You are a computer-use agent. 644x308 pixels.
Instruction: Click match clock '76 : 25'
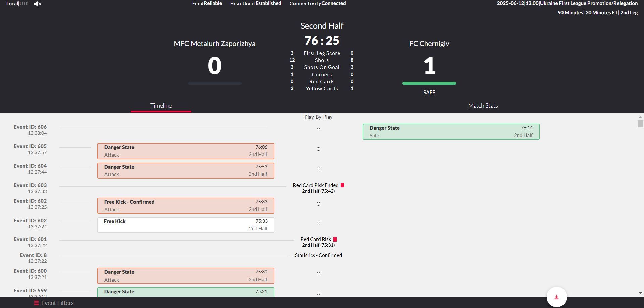click(322, 40)
